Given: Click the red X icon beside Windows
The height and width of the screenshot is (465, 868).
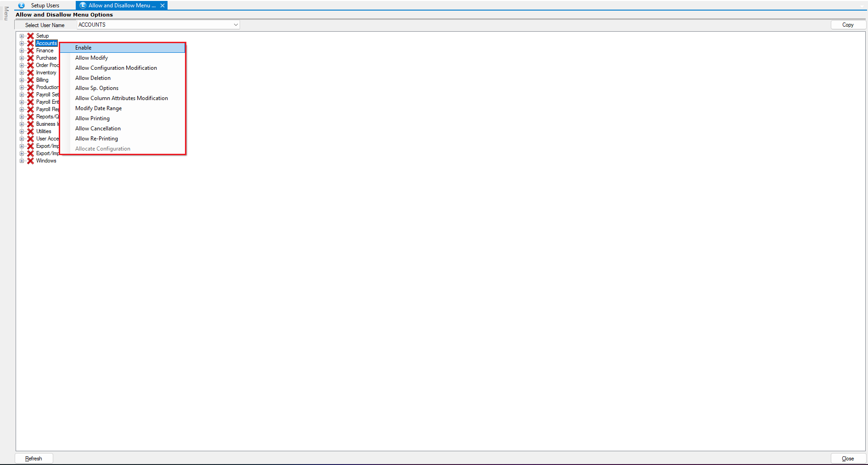Looking at the screenshot, I should [x=30, y=161].
